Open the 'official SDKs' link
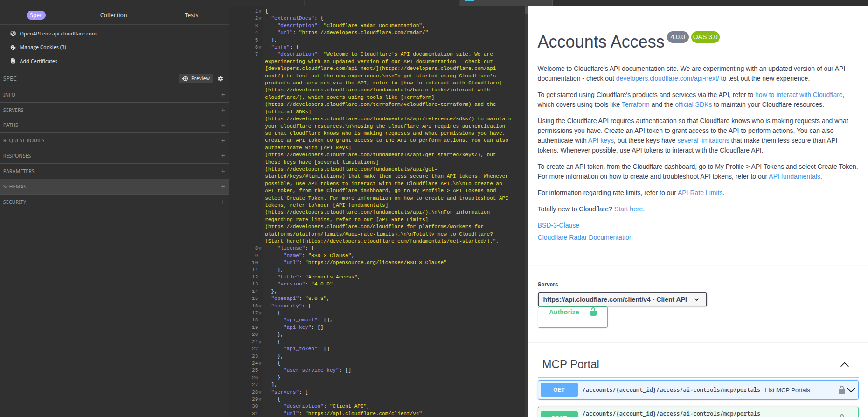 (x=694, y=104)
